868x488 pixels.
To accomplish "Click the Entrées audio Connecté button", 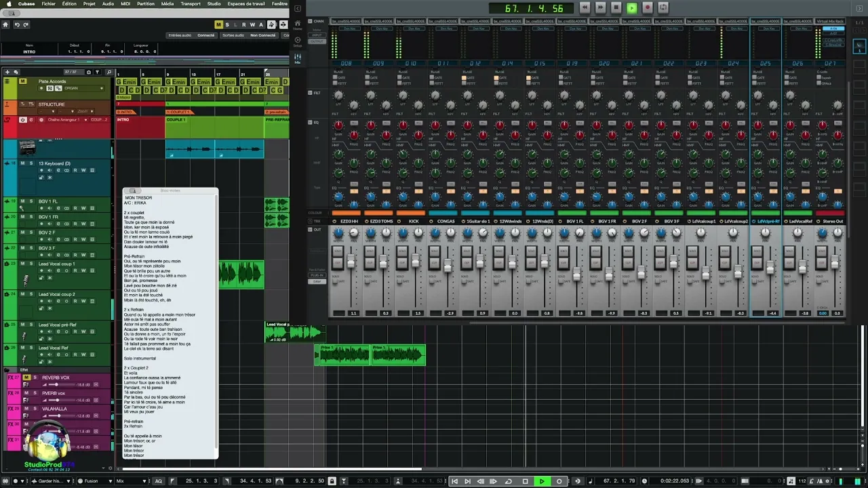I will click(191, 35).
